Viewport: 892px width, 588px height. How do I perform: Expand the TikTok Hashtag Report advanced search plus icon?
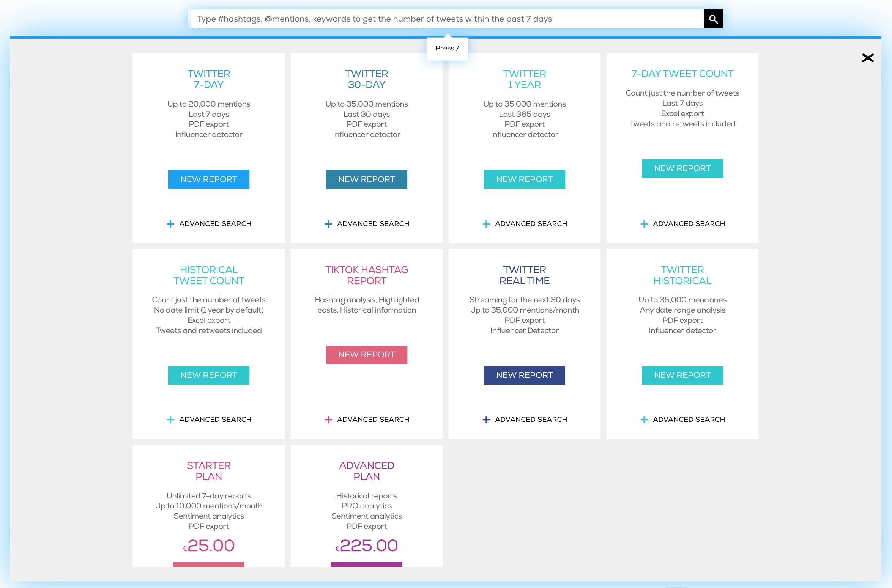(328, 420)
